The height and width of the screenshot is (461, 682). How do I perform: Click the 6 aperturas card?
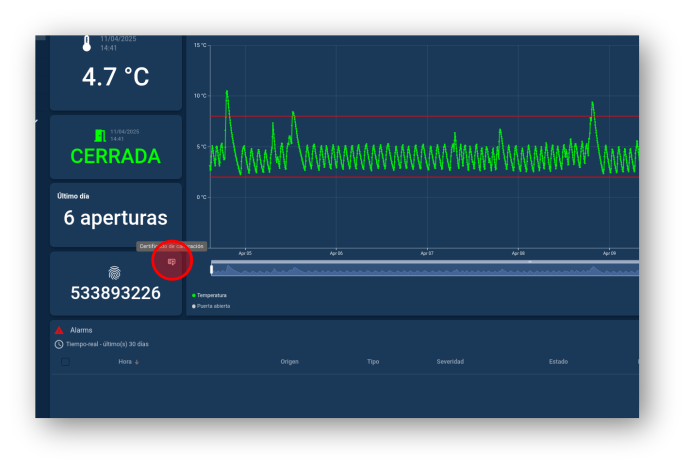click(x=115, y=217)
